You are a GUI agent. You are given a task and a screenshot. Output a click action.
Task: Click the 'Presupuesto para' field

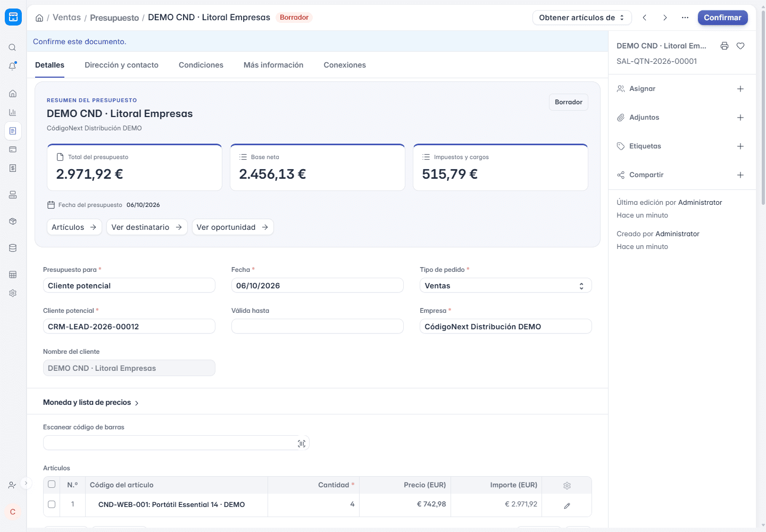[129, 286]
